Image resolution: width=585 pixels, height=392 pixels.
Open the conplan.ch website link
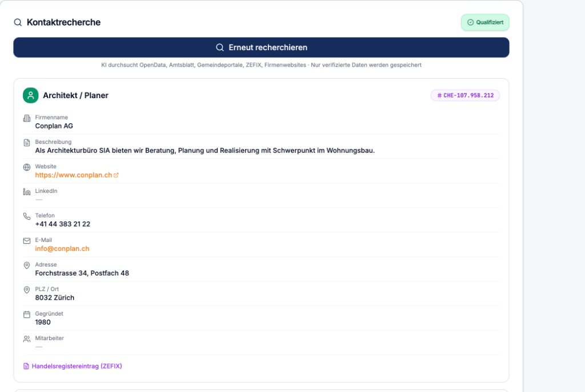pyautogui.click(x=74, y=175)
